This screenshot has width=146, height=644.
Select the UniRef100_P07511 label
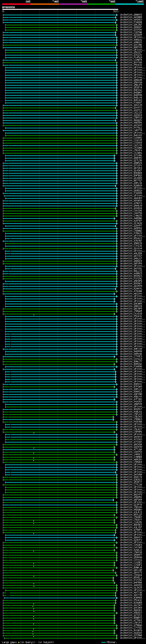131,128
